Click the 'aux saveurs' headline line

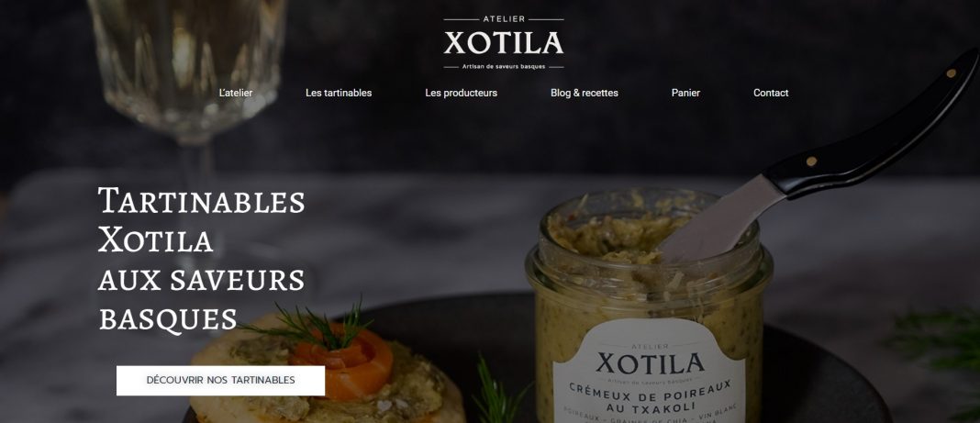pos(201,279)
